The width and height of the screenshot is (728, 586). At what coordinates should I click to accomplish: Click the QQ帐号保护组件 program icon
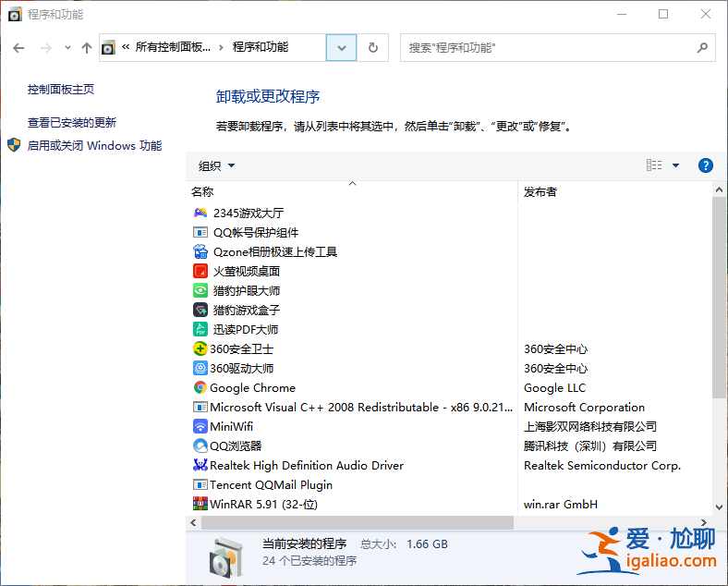[200, 232]
